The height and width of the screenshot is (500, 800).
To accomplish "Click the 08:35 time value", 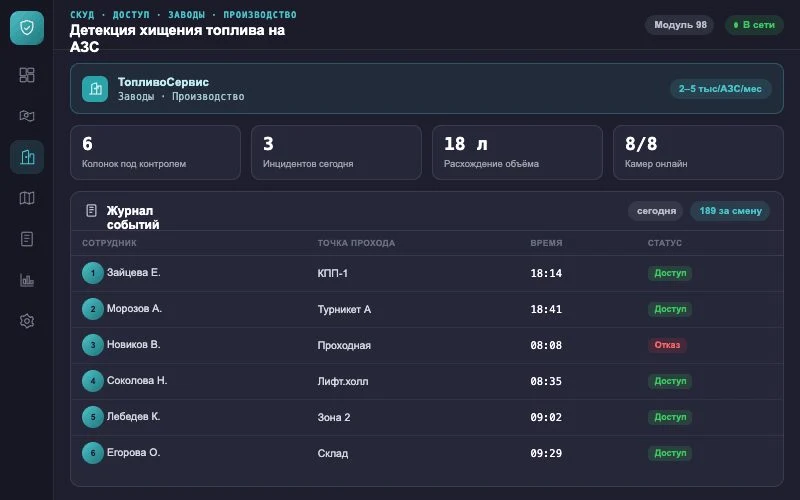I will [x=546, y=381].
